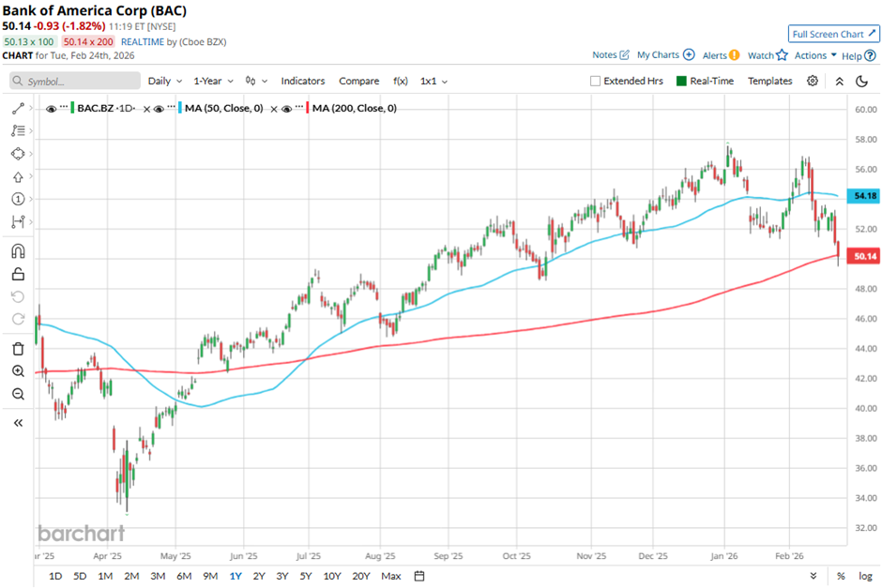Hide the MA 50 line
Screen dimensions: 882x588
(x=160, y=109)
